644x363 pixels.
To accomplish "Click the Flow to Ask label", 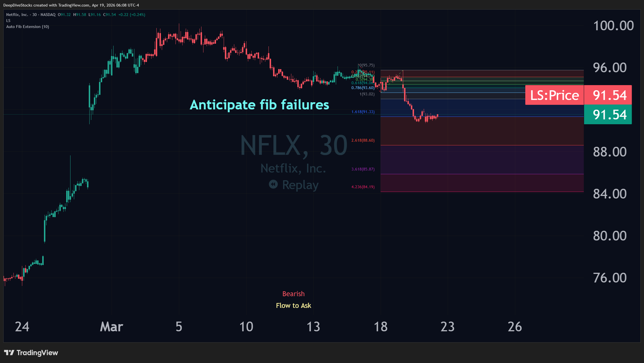I will pos(293,305).
